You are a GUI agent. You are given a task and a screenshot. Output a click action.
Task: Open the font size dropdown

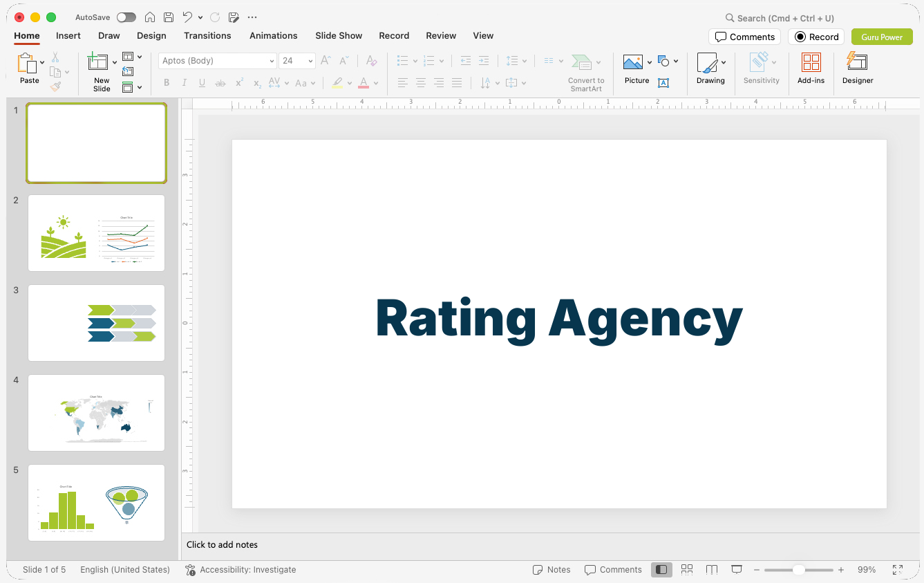point(311,61)
